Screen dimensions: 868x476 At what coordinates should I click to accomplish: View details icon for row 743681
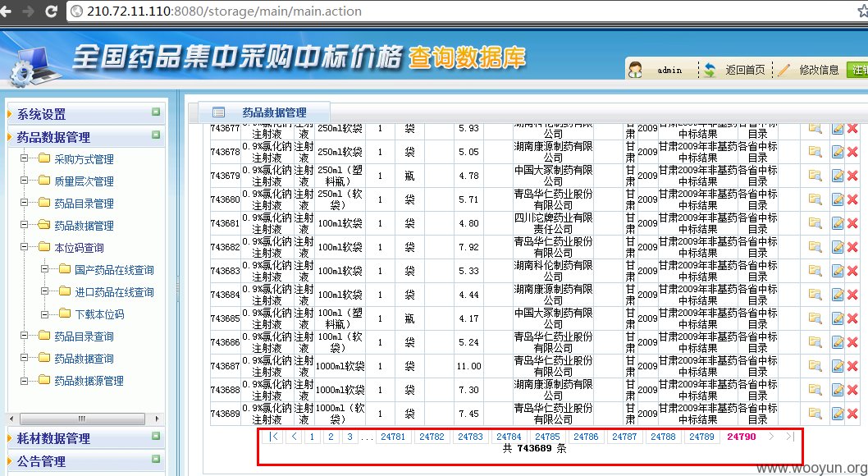point(815,223)
